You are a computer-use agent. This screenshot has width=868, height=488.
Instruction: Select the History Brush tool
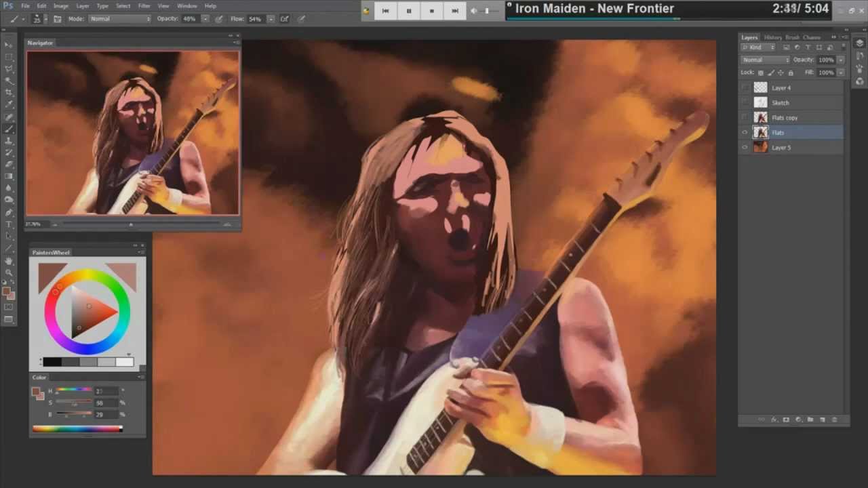click(9, 152)
